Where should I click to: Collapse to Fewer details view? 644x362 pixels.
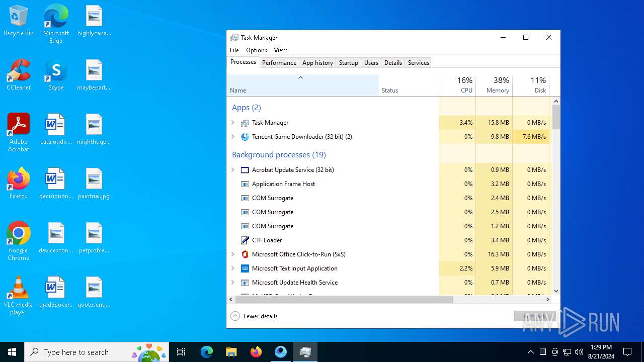point(254,316)
